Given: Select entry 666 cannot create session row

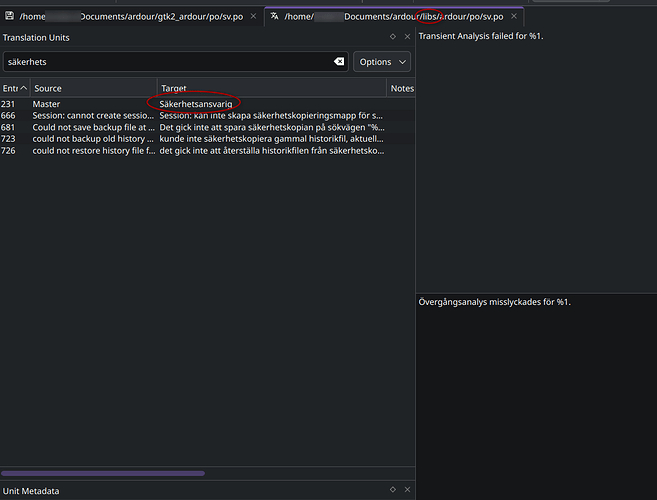Looking at the screenshot, I should coord(207,116).
